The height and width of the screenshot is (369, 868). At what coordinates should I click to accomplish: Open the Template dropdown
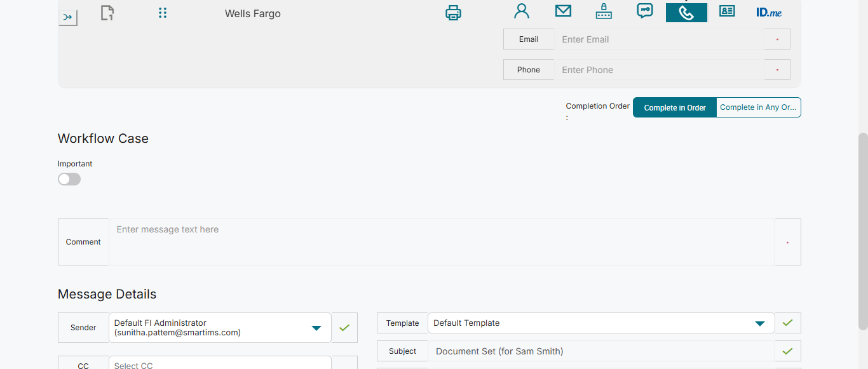(601, 323)
